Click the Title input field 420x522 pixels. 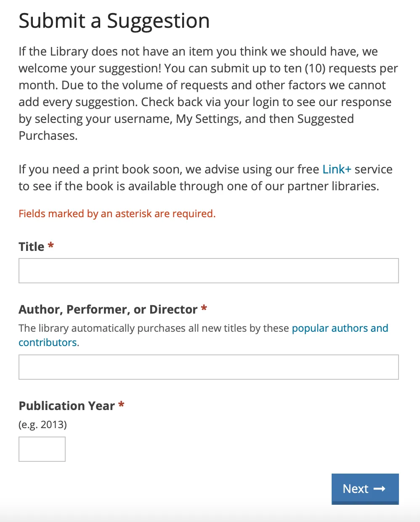(x=208, y=270)
